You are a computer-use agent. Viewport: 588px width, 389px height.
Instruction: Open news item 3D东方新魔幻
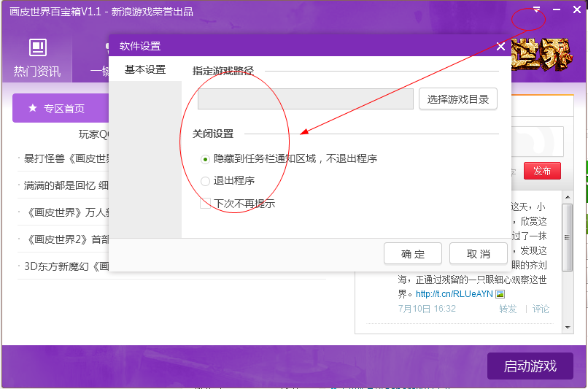pos(66,266)
